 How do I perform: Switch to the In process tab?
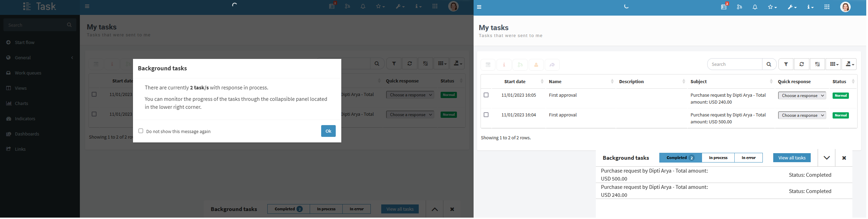click(718, 158)
